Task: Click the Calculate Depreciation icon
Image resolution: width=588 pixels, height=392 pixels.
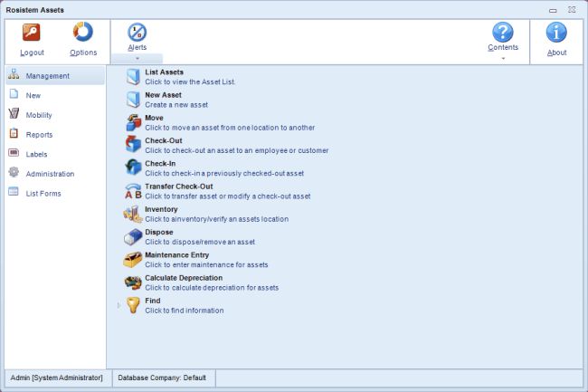Action: coord(132,282)
